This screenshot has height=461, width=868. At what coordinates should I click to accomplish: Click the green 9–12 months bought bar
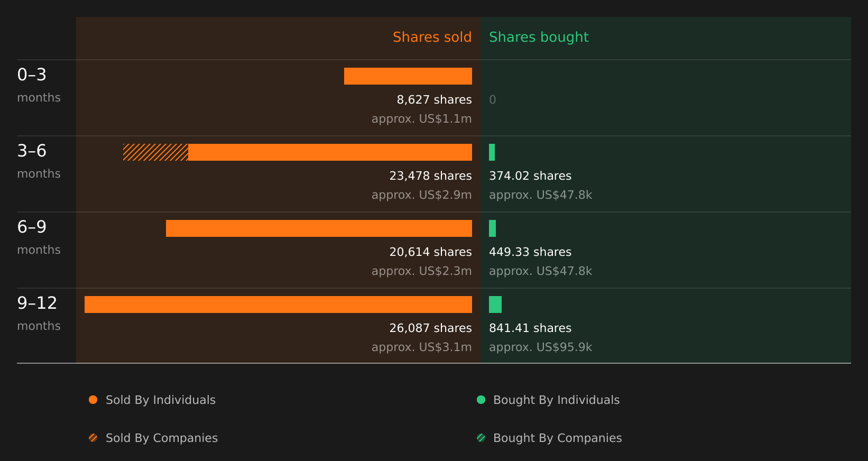495,305
